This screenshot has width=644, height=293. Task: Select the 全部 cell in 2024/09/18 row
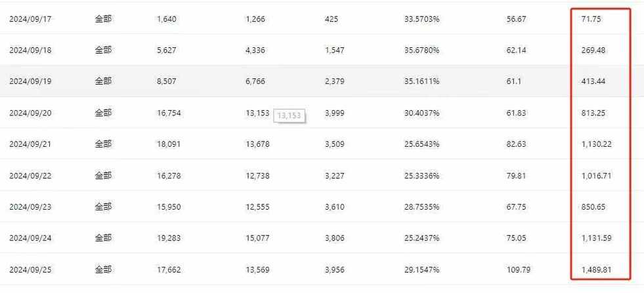coord(103,50)
